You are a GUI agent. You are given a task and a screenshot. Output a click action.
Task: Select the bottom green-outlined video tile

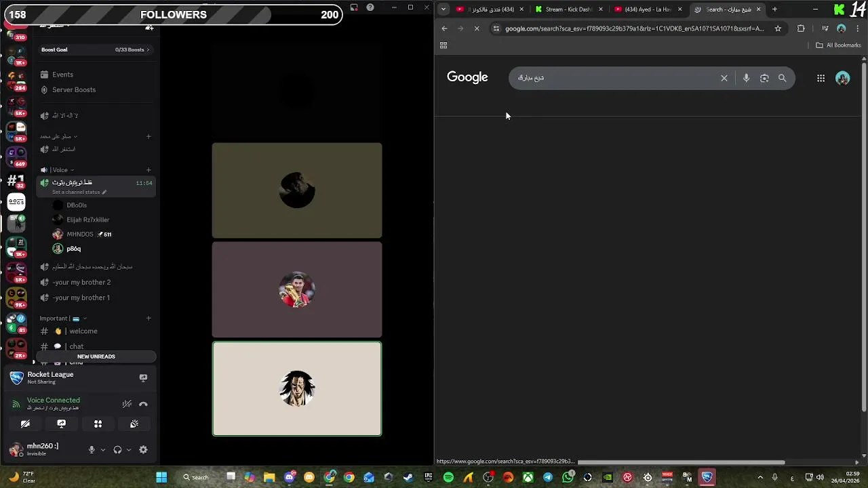tap(297, 388)
